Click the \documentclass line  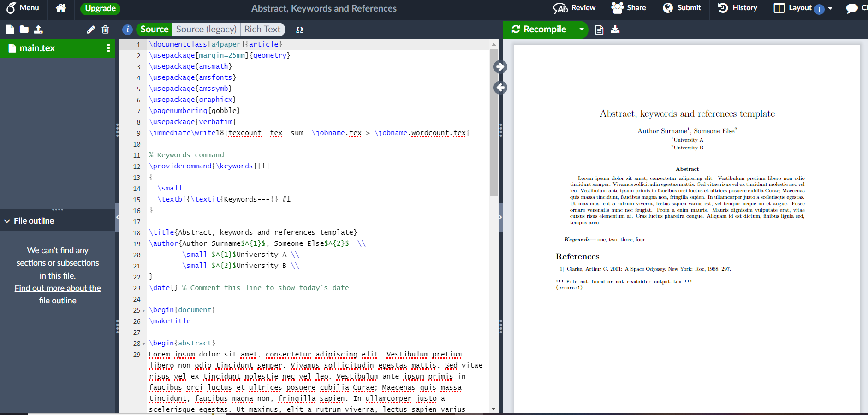click(x=215, y=44)
